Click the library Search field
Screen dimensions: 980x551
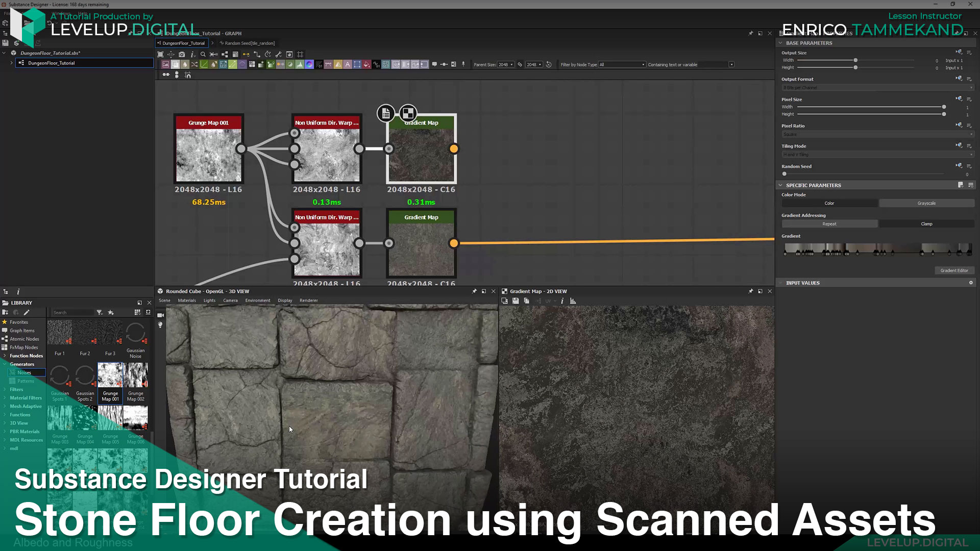click(x=73, y=312)
